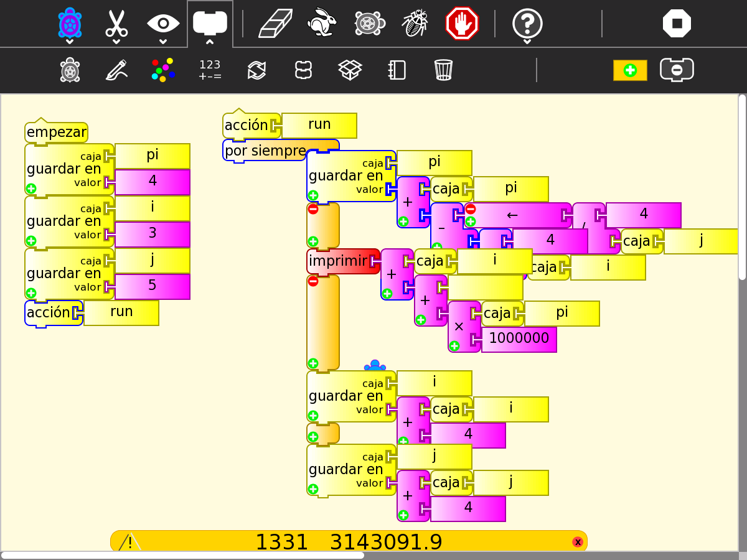This screenshot has height=560, width=747.
Task: Click the horizontal scrollbar thumb
Action: (182, 555)
